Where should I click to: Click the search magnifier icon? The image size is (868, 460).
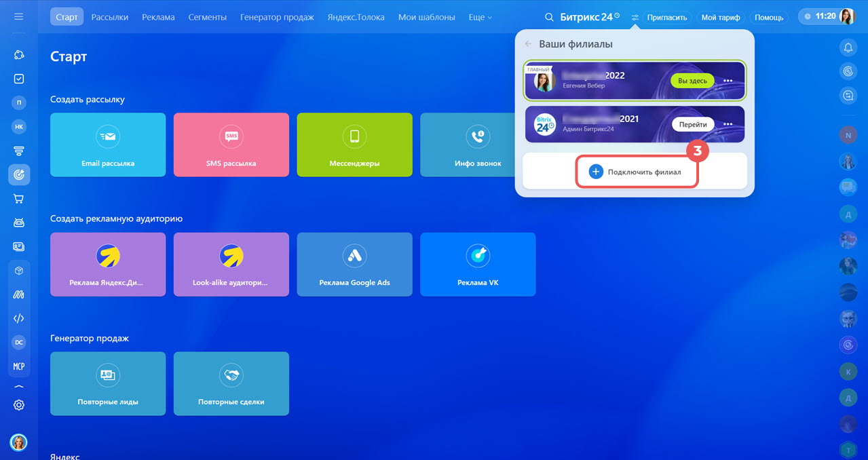pyautogui.click(x=549, y=17)
